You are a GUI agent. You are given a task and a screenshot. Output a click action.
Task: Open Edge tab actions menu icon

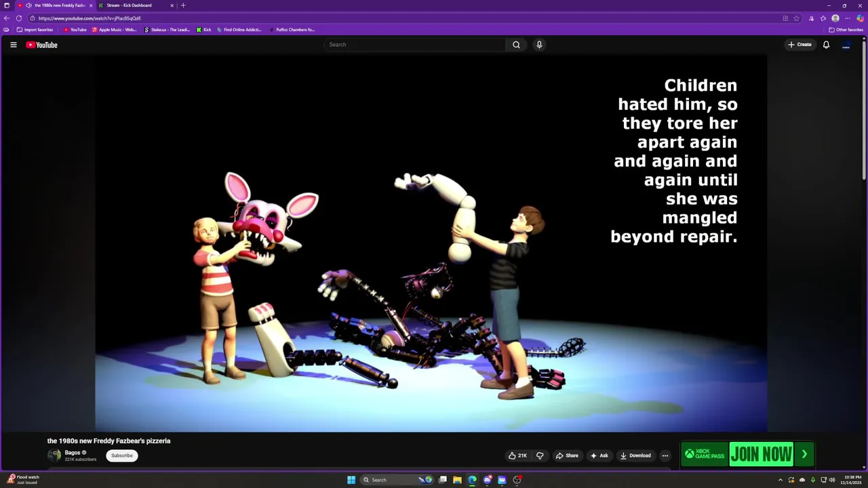pos(7,5)
